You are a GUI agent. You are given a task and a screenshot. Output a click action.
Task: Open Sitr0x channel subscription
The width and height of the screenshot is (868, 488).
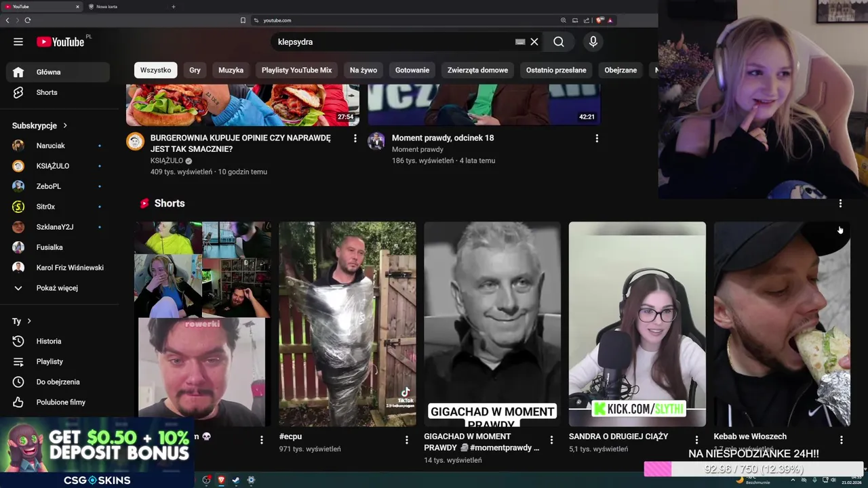click(58, 207)
